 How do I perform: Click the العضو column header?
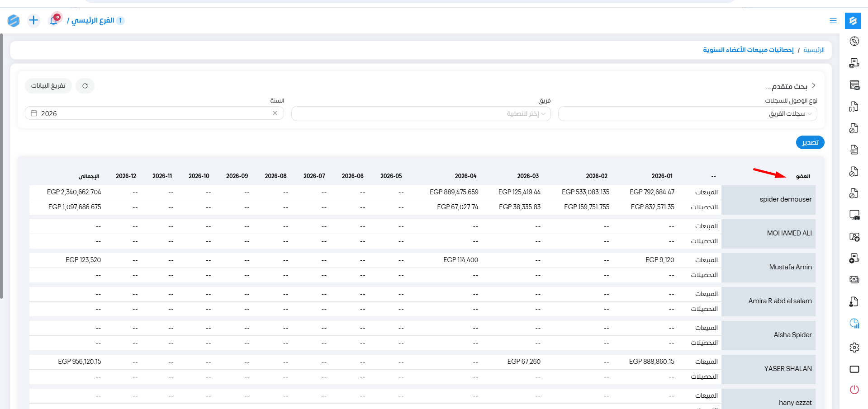[x=803, y=176]
